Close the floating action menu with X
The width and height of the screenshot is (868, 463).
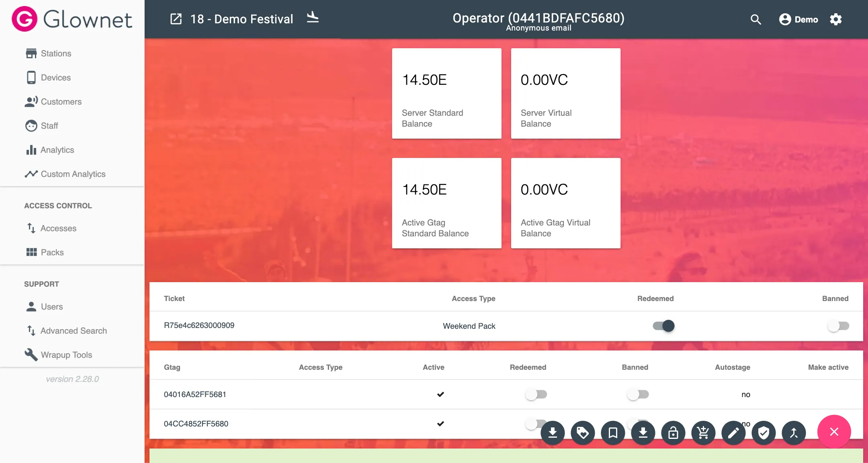(834, 432)
